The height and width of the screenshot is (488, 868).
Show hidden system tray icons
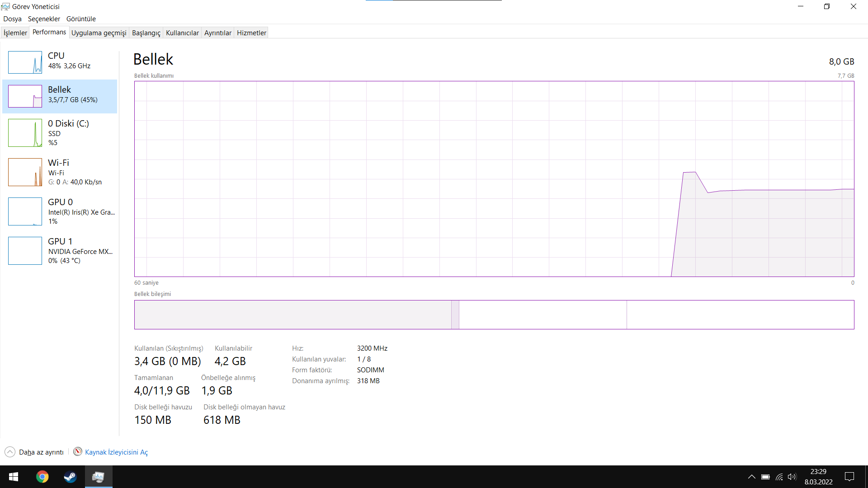(751, 477)
